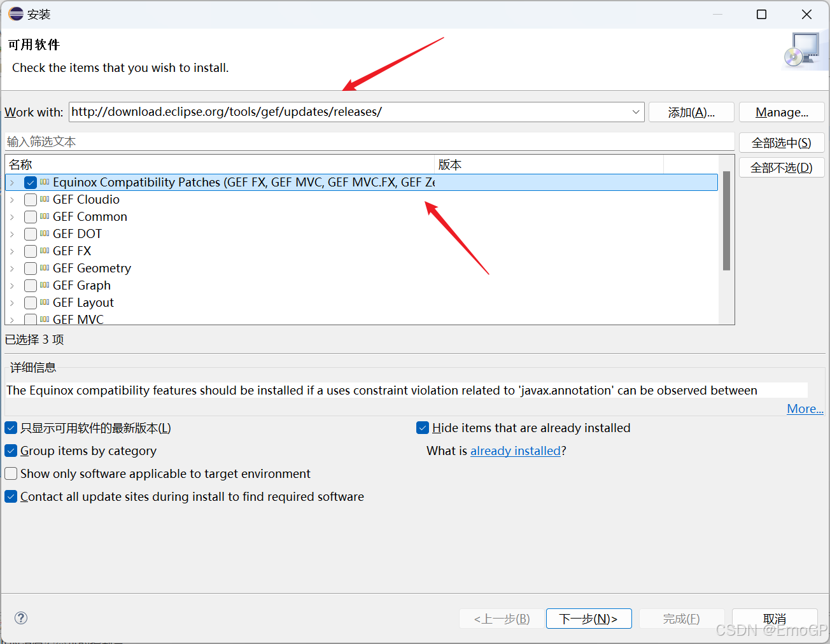Screen dimensions: 830x644
Task: Click the 输入筛选文本 filter text field
Action: [369, 141]
